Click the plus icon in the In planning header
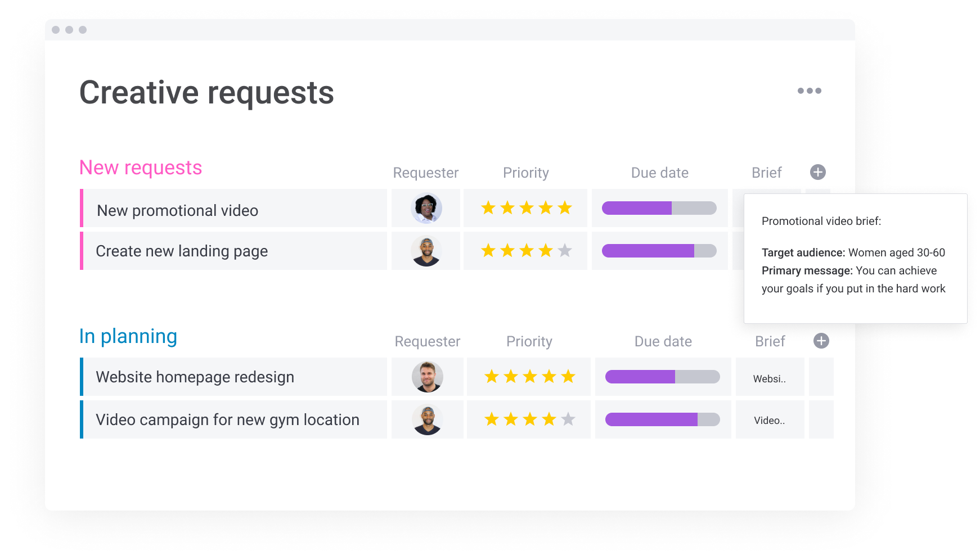 (x=821, y=341)
